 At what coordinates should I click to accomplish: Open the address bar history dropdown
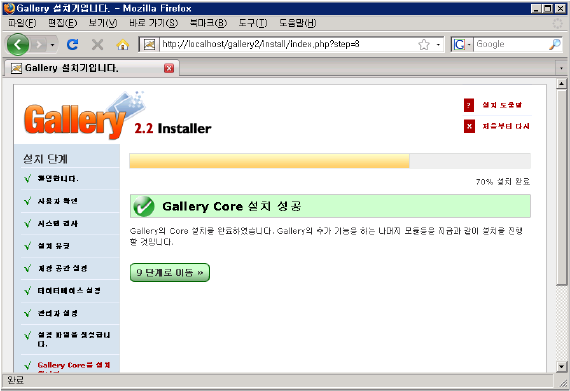438,45
